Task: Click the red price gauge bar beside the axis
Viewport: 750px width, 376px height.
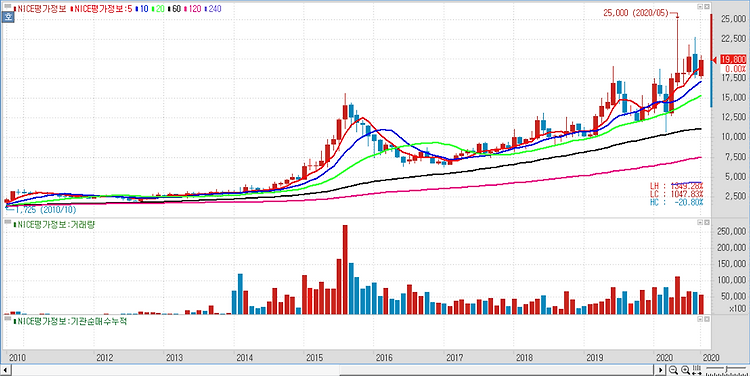Action: 711,38
